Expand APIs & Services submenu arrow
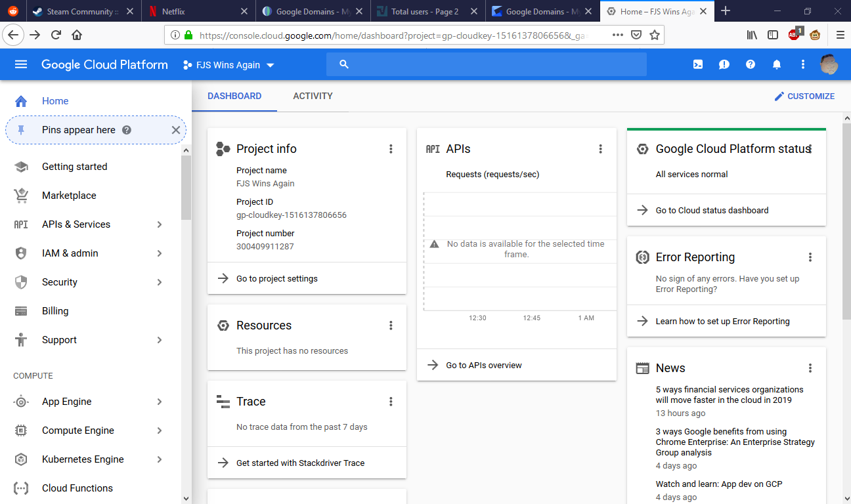 (x=160, y=224)
